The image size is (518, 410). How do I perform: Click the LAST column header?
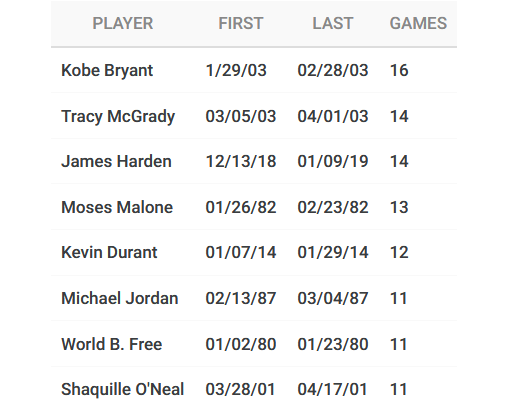pos(333,23)
